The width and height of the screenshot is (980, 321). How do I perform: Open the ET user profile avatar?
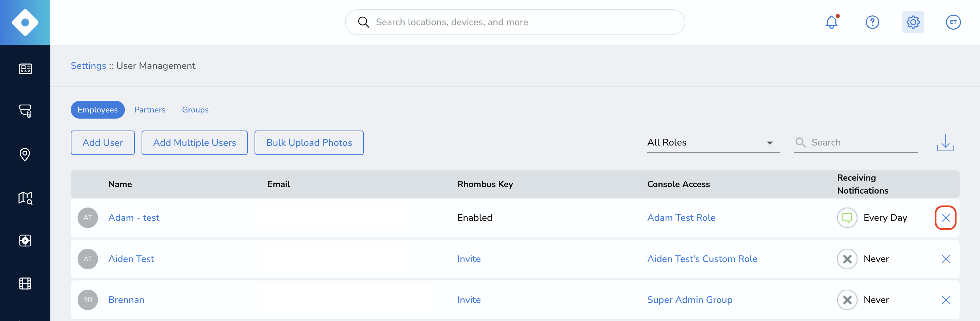tap(953, 22)
